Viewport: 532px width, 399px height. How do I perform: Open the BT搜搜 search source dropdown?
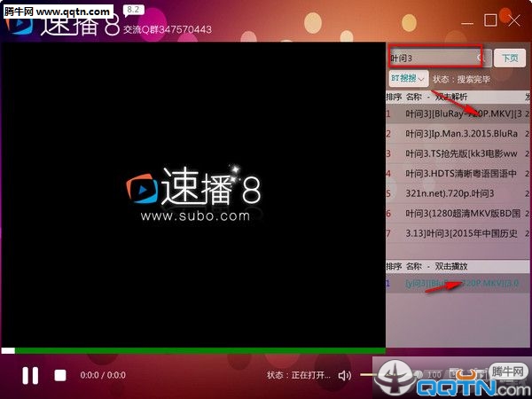click(408, 79)
